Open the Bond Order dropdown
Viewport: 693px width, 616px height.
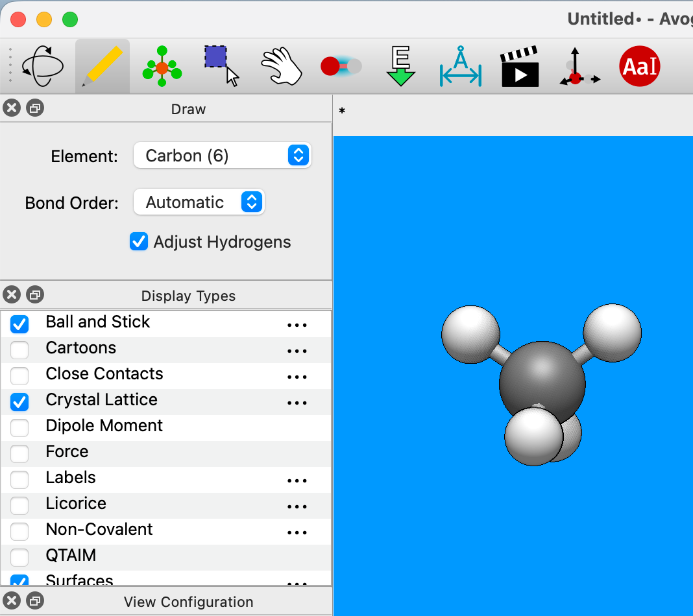coord(199,202)
